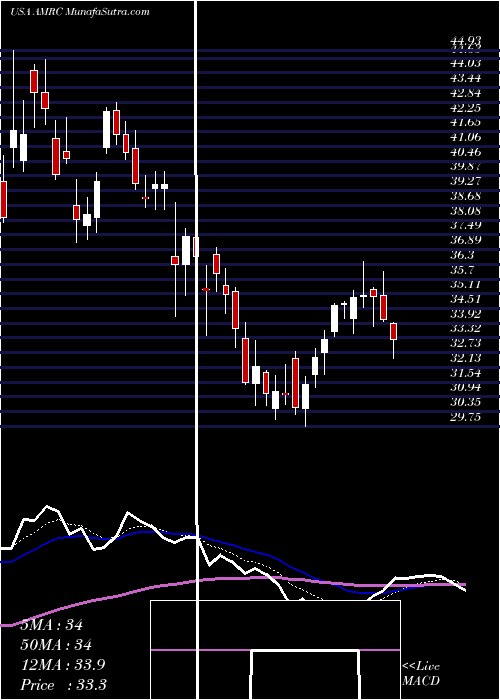This screenshot has height=700, width=500.
Task: Click the 41.06 price axis label
Action: 465,137
